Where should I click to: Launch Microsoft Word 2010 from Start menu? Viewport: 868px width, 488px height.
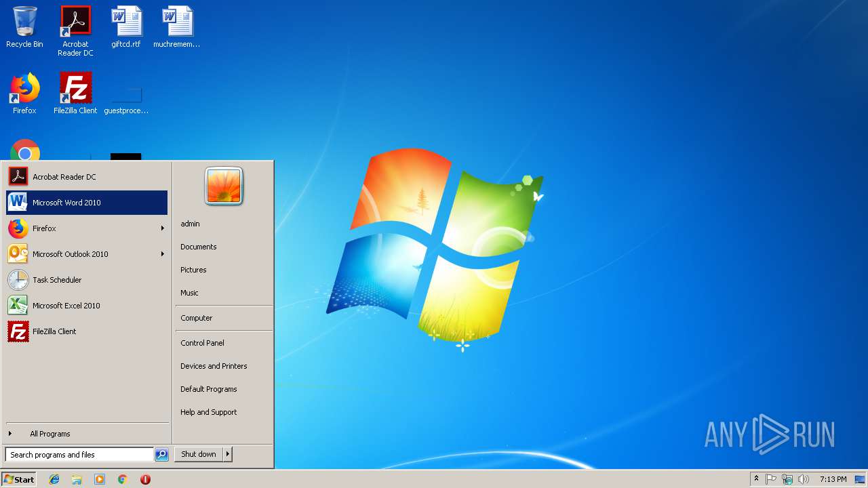coord(87,203)
